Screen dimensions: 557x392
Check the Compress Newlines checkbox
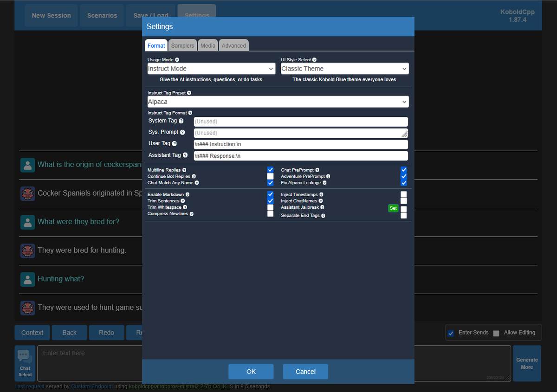click(270, 214)
